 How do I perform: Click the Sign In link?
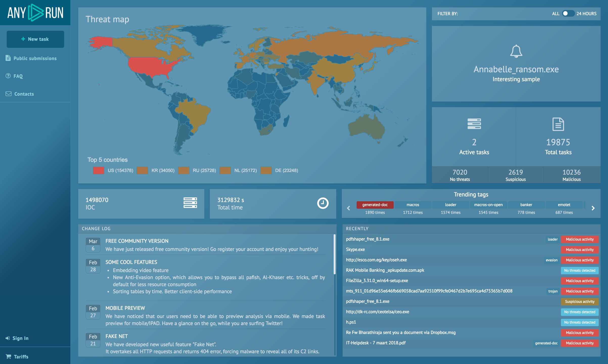[20, 338]
